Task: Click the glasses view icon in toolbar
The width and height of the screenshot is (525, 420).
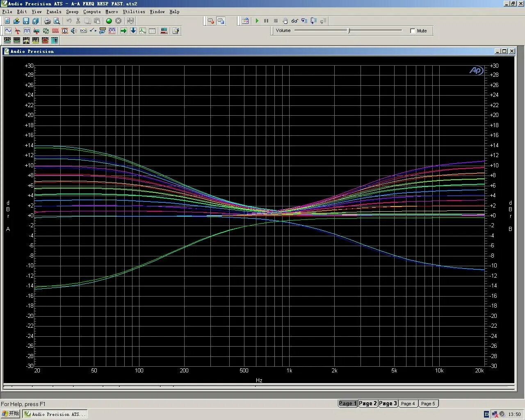Action: click(x=294, y=21)
